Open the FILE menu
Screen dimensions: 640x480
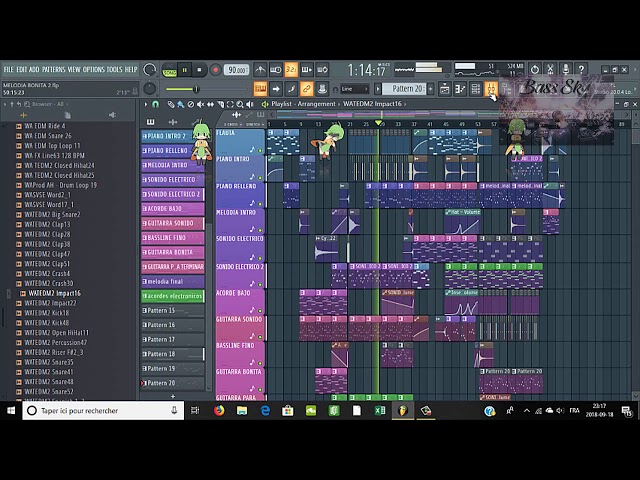coord(9,69)
